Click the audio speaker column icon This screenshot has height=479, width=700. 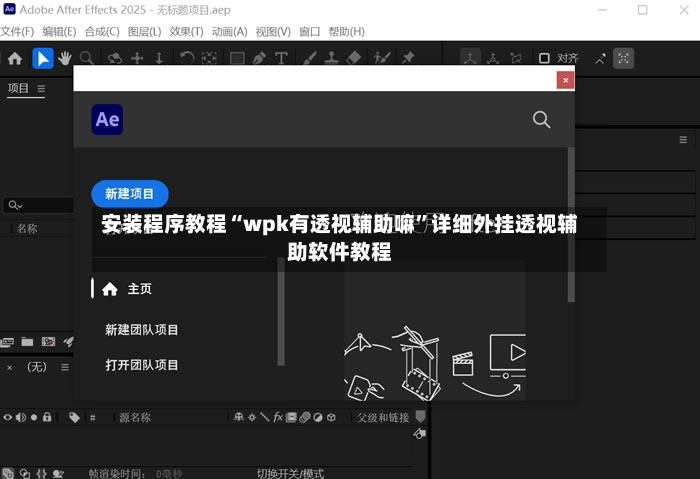(21, 418)
